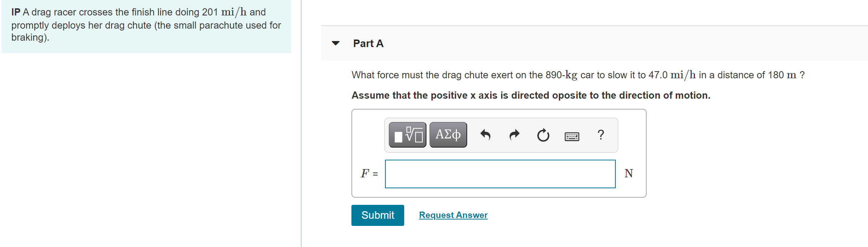The image size is (868, 247).
Task: Reset the answer with circular arrow icon
Action: pos(543,135)
